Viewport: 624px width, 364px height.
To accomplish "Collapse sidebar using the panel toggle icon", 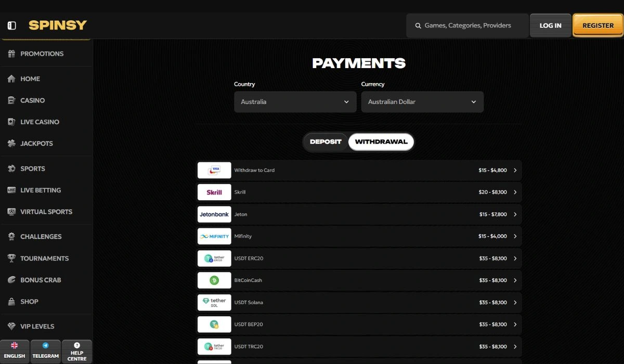I will pyautogui.click(x=12, y=25).
